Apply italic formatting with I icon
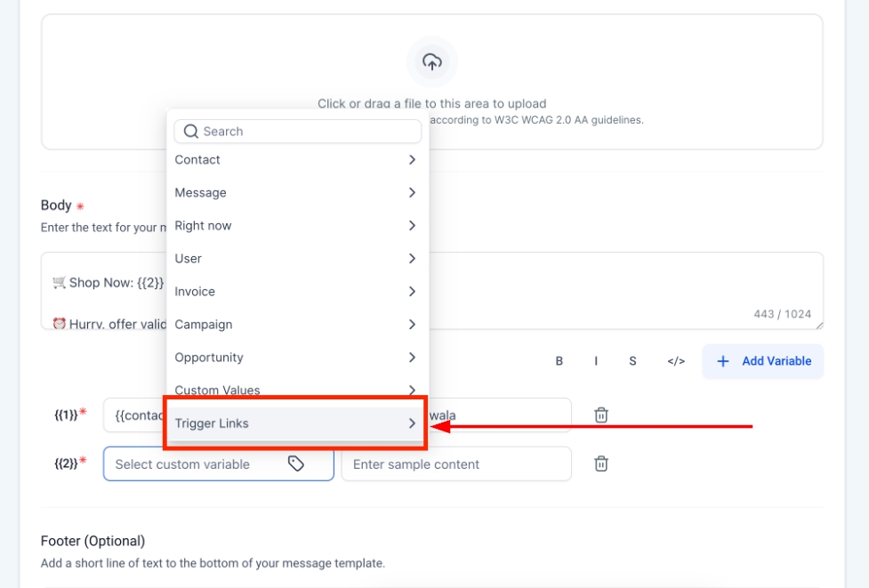 [596, 361]
